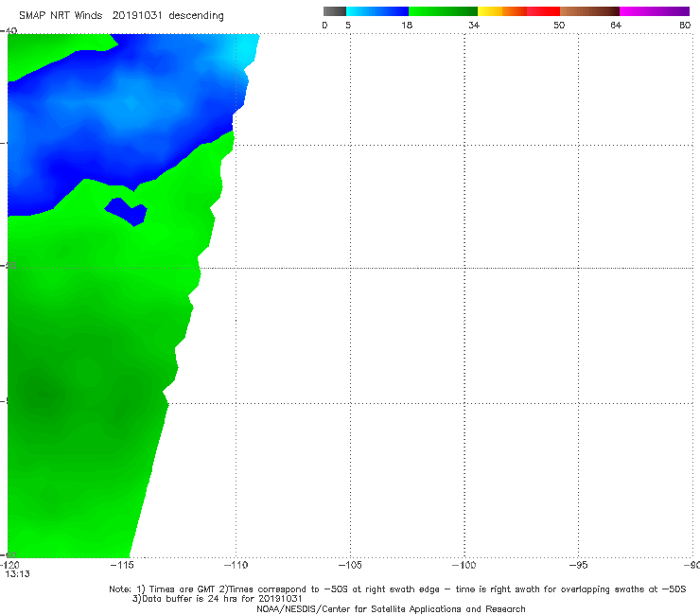Click the gray 0-5 color bar segment
This screenshot has height=615, width=700.
(335, 11)
